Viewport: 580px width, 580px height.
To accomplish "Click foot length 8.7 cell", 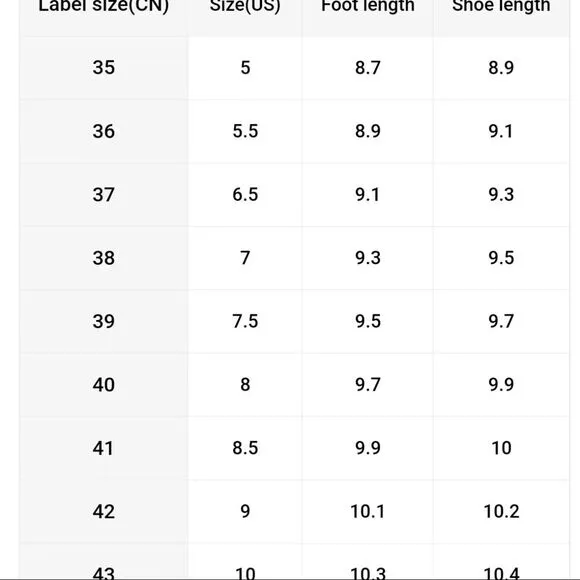I will [x=368, y=68].
